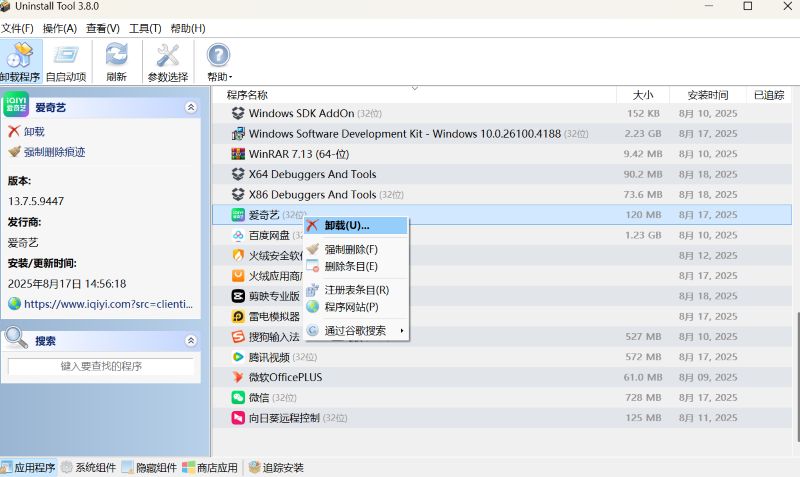Screen dimensions: 800x477
Task: Click the 8月 09, 2025 install date cell
Action: point(708,378)
